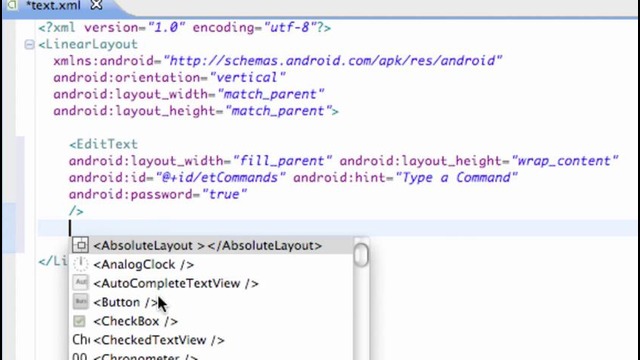The width and height of the screenshot is (640, 360).
Task: Click the android:password "true" value
Action: click(x=224, y=194)
